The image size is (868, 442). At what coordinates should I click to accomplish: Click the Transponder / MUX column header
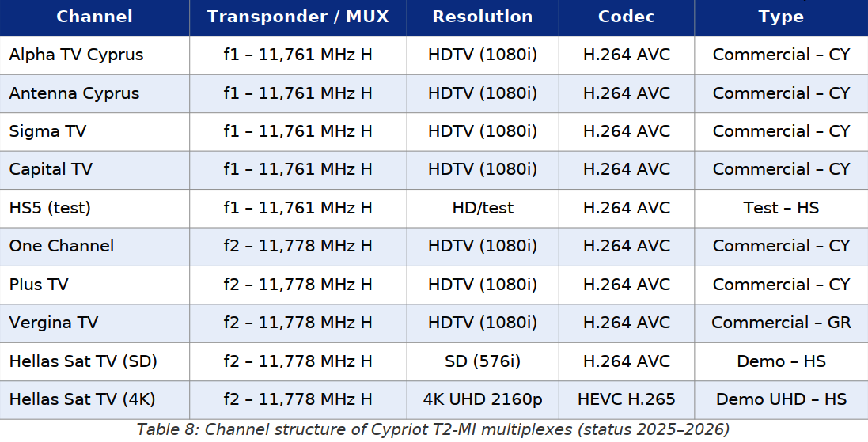[298, 17]
